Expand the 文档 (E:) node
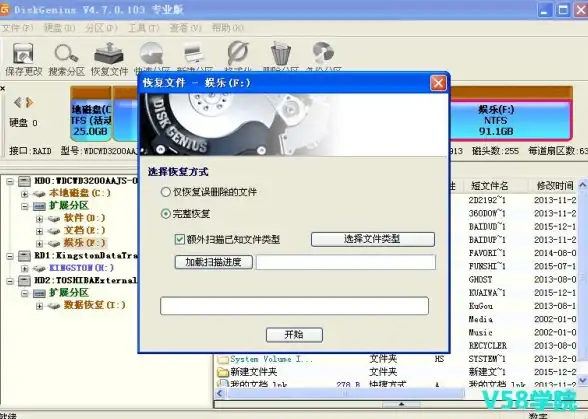Image resolution: width=588 pixels, height=419 pixels. point(39,231)
